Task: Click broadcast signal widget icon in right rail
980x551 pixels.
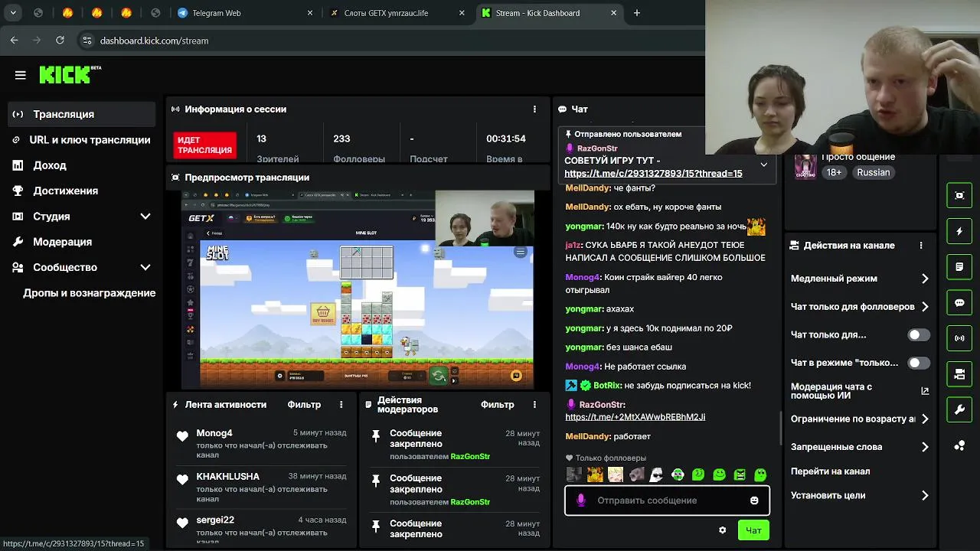Action: 959,338
